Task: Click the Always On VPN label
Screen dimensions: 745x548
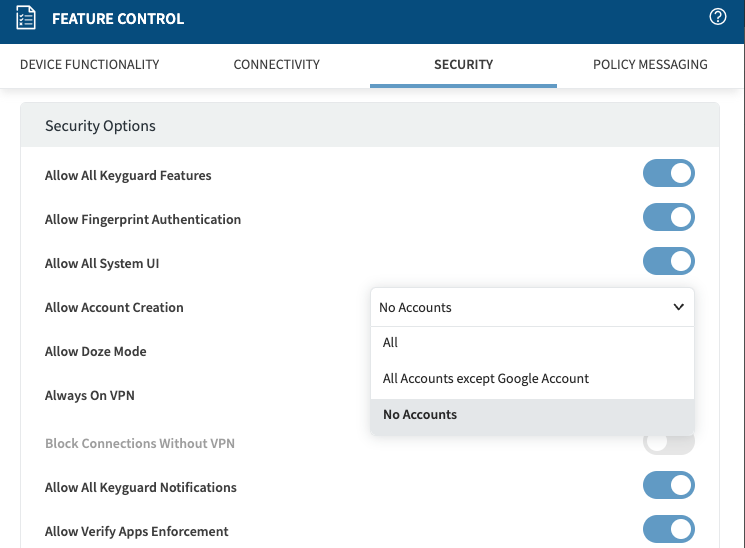Action: 90,395
